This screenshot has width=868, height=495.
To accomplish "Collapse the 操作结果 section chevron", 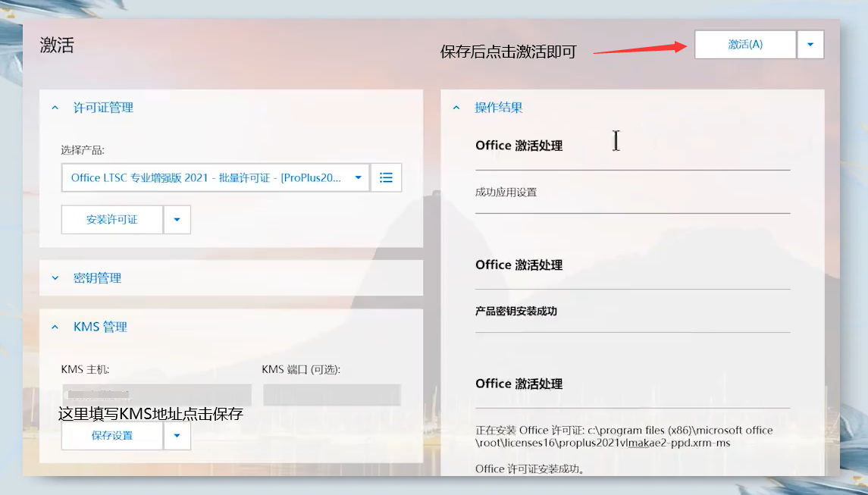I will 456,108.
